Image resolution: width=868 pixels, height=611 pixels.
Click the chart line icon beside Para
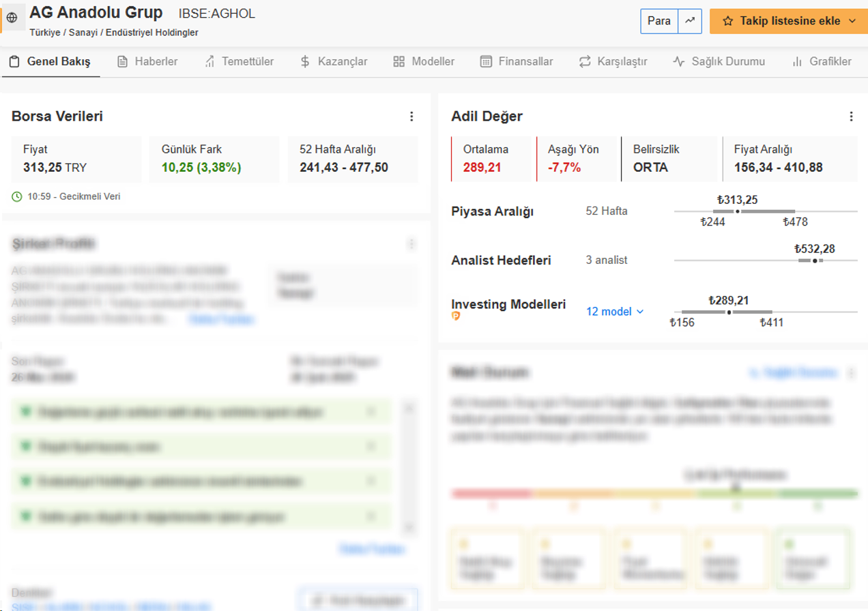[690, 21]
